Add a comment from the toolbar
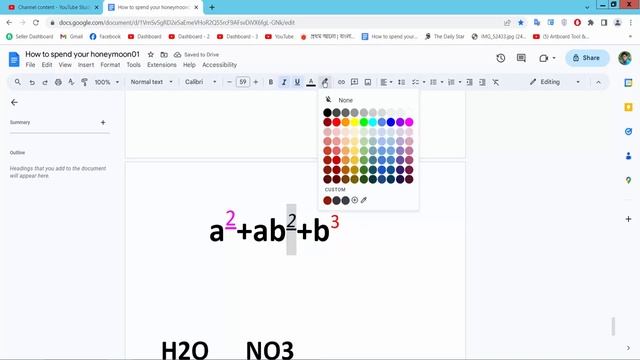The height and width of the screenshot is (360, 640). tap(354, 82)
